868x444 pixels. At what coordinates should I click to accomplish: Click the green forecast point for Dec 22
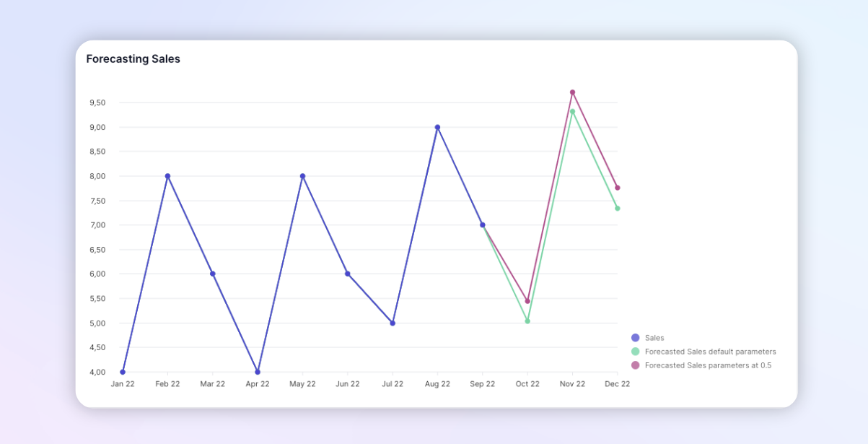click(x=618, y=208)
